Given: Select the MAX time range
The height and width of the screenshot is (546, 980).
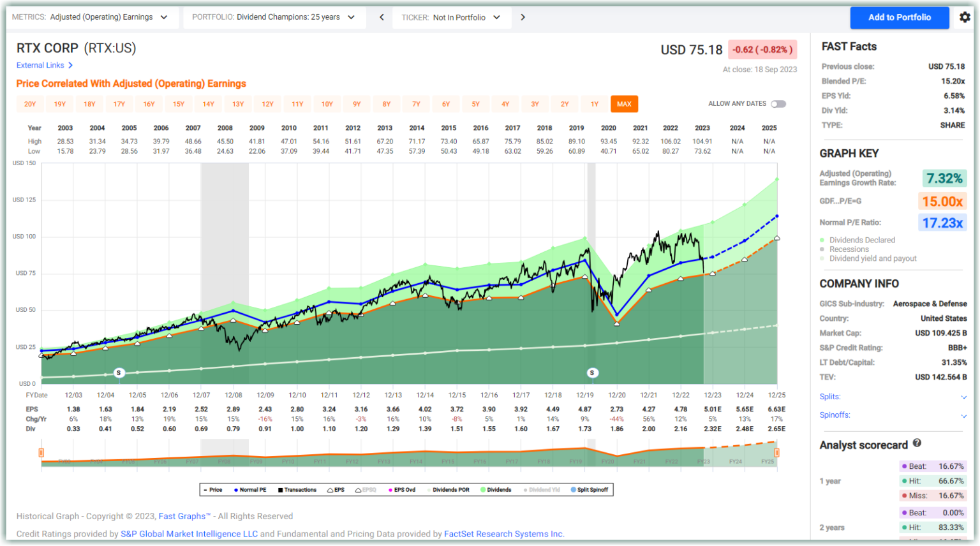Looking at the screenshot, I should 624,104.
